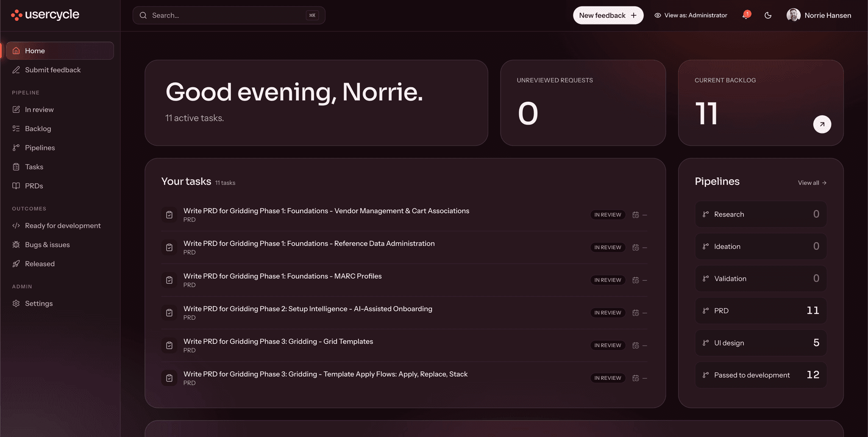Toggle dark mode moon icon

(768, 15)
